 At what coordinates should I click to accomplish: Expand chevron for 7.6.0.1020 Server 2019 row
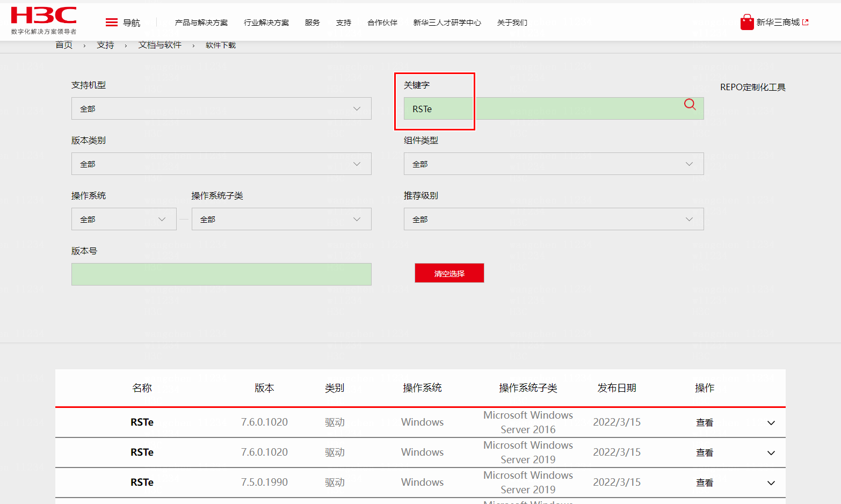tap(771, 453)
